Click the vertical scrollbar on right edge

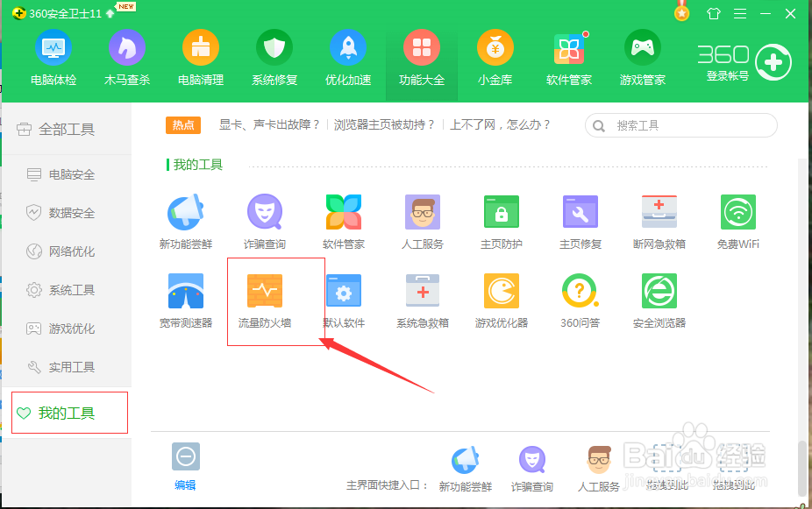[x=801, y=468]
